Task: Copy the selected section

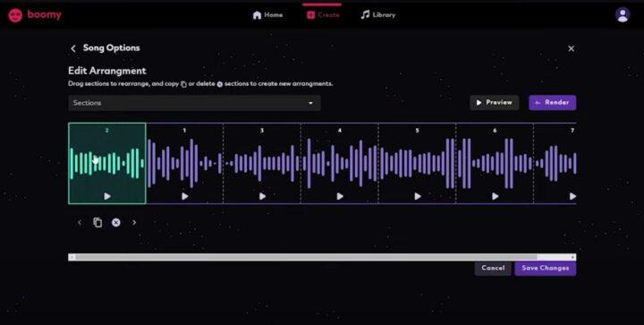Action: click(x=97, y=223)
